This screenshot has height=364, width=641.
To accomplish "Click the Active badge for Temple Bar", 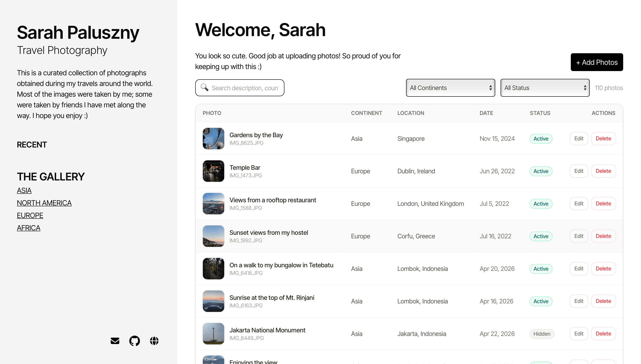I will 541,171.
